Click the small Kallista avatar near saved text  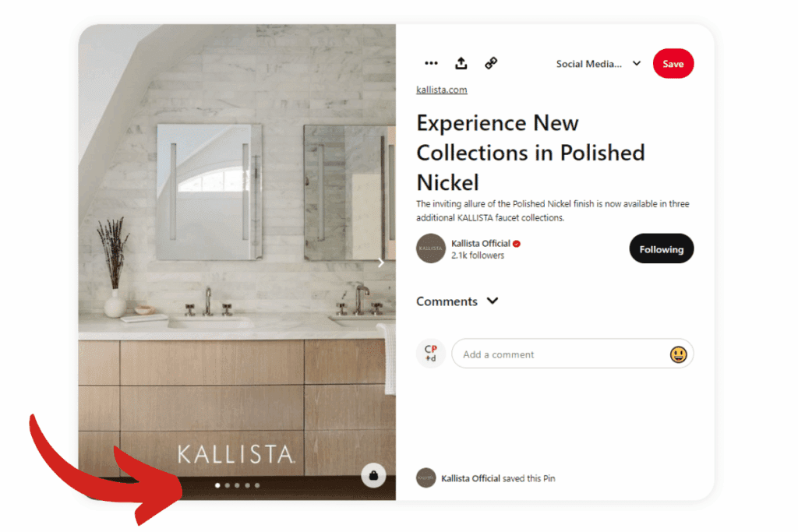426,477
